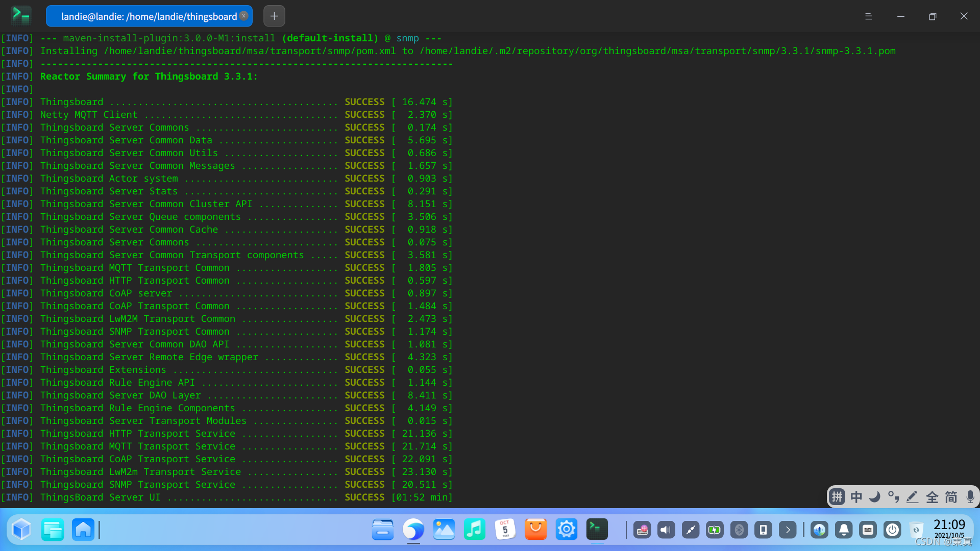Viewport: 980px width, 551px height.
Task: Toggle Bluetooth from the tray icon
Action: [739, 530]
